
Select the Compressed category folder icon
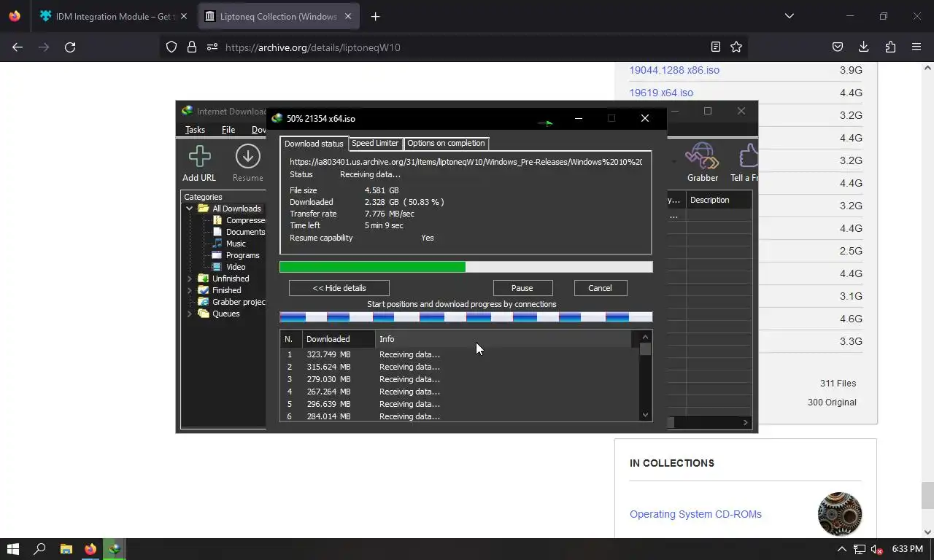(x=217, y=220)
